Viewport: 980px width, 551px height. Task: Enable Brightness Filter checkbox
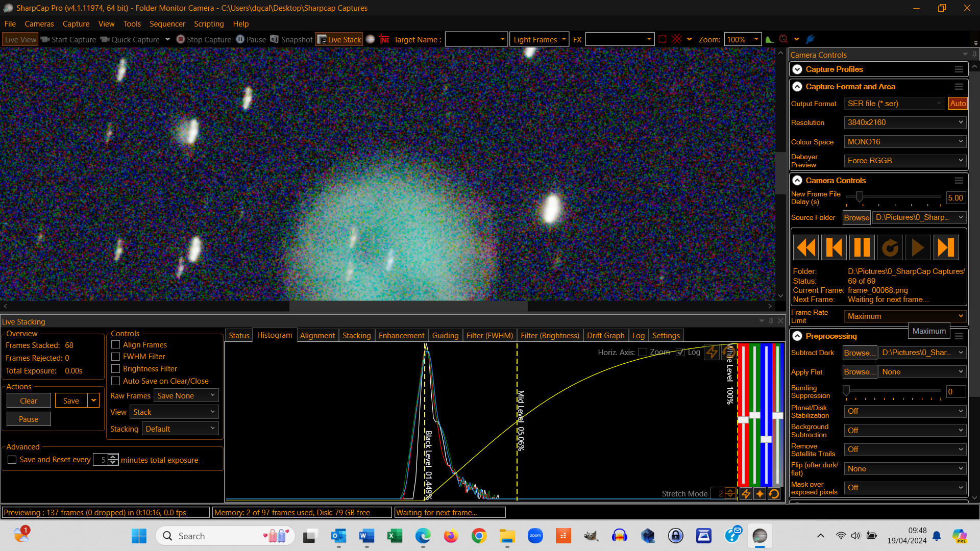(116, 369)
